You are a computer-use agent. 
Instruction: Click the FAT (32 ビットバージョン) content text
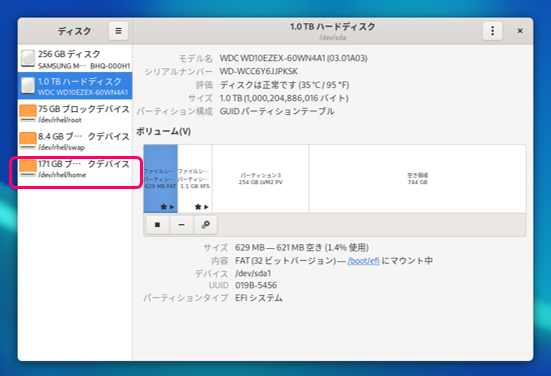286,261
